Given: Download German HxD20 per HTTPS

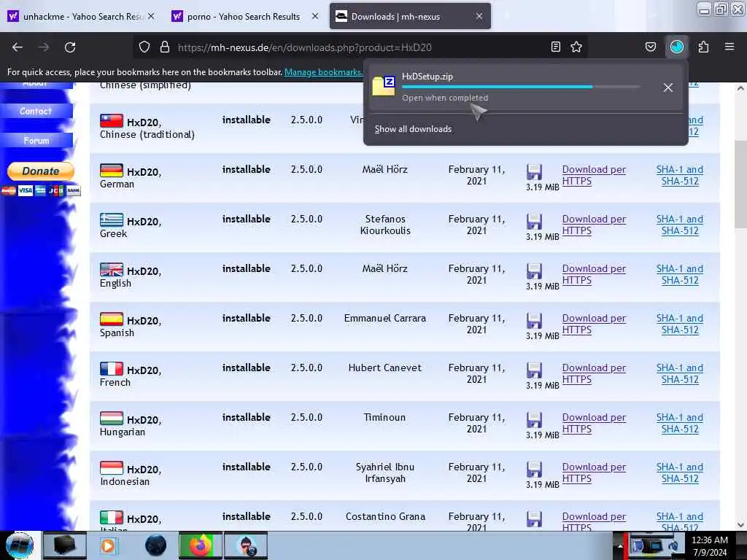Looking at the screenshot, I should coord(594,175).
